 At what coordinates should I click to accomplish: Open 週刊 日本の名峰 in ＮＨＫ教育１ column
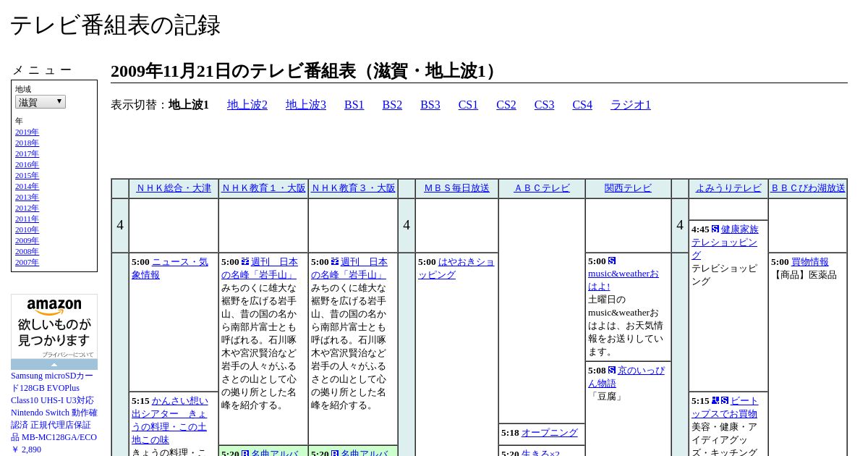pyautogui.click(x=260, y=269)
